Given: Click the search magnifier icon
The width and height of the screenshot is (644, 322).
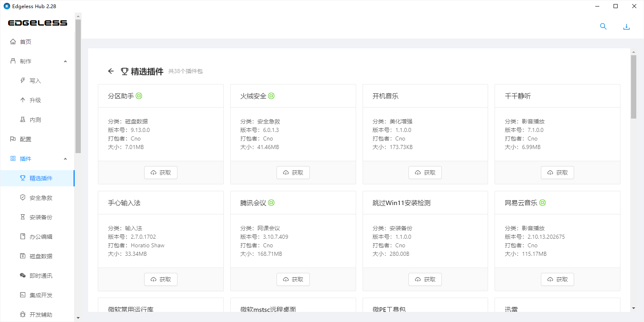Looking at the screenshot, I should tap(603, 26).
